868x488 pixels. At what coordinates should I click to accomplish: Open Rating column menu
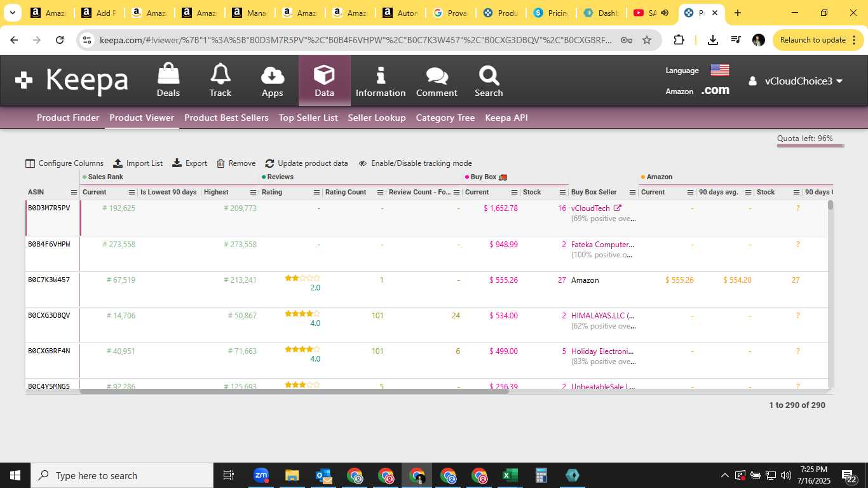point(317,193)
